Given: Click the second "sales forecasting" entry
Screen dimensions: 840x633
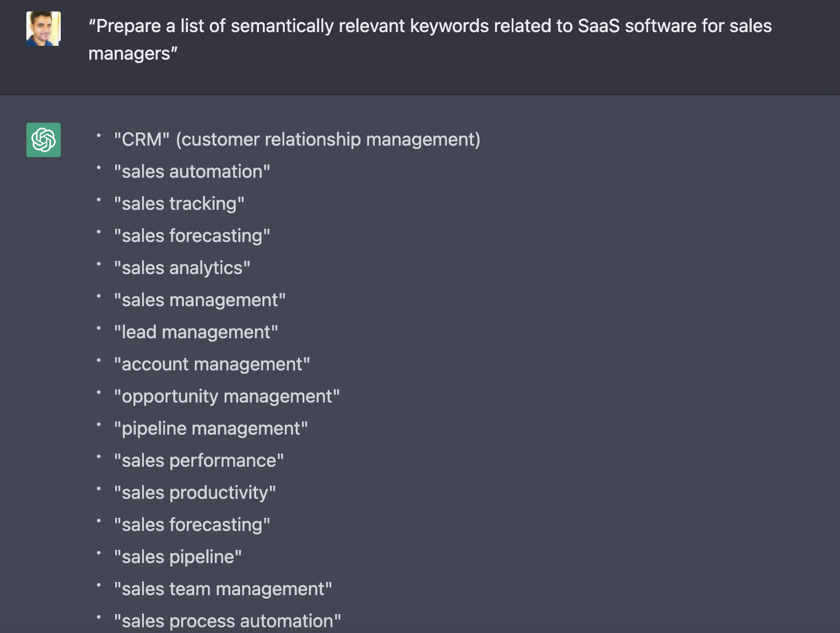Looking at the screenshot, I should tap(192, 525).
